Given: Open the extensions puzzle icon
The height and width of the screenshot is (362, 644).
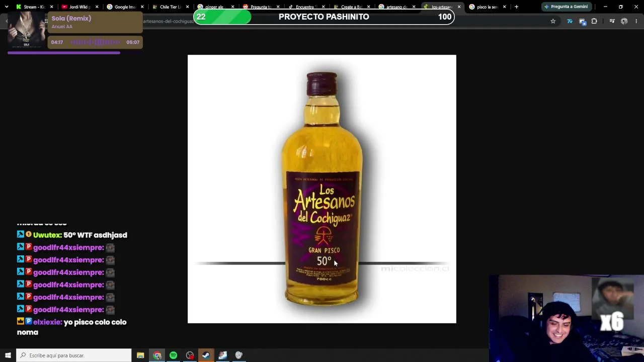Looking at the screenshot, I should click(x=594, y=21).
